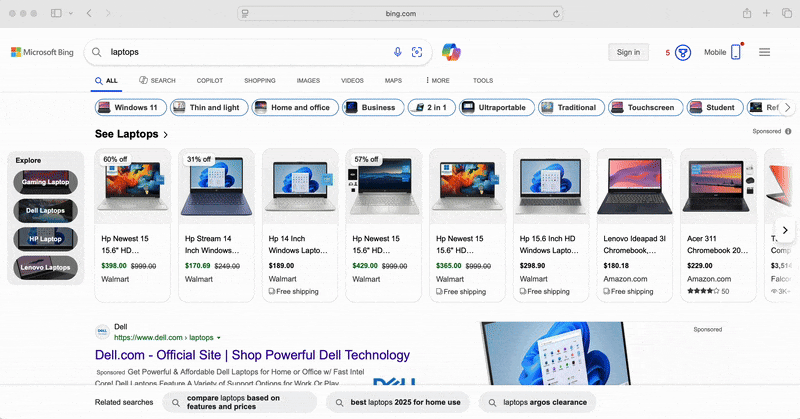Open Acer 311 Chromebook product

coord(718,225)
